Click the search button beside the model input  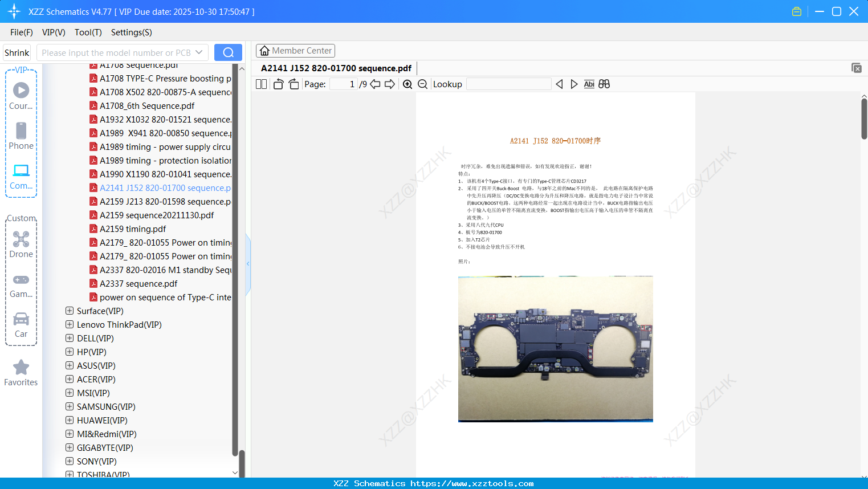click(228, 52)
